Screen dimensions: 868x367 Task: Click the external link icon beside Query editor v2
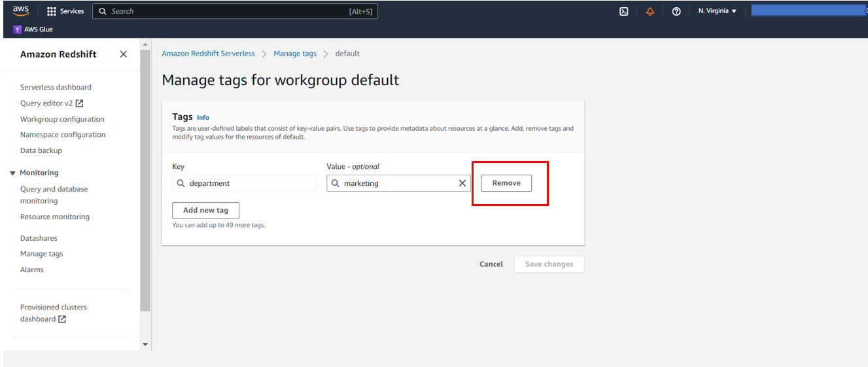(80, 103)
